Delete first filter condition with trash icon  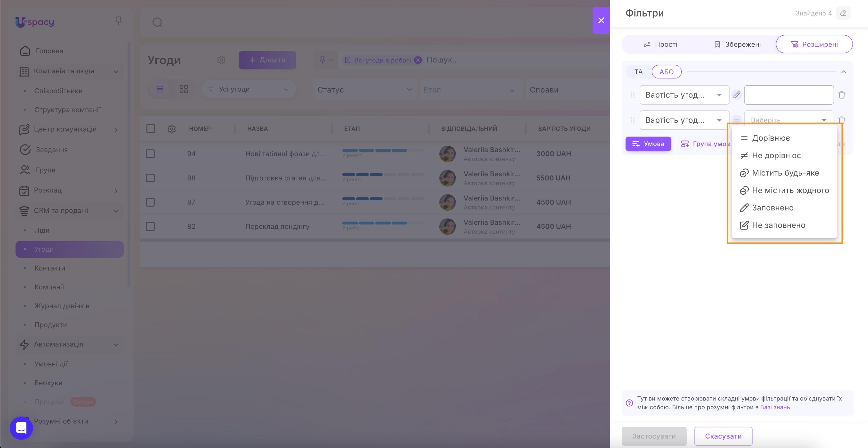842,95
